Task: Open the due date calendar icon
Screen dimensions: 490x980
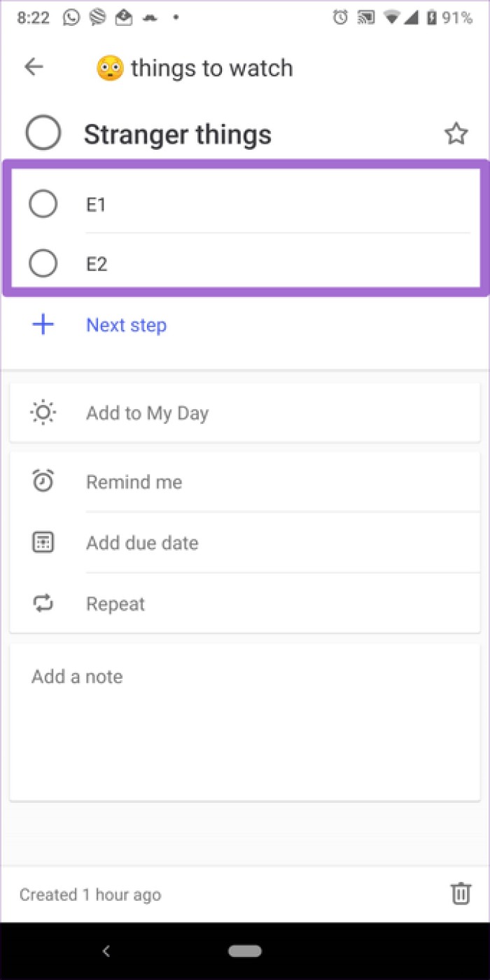Action: [43, 541]
